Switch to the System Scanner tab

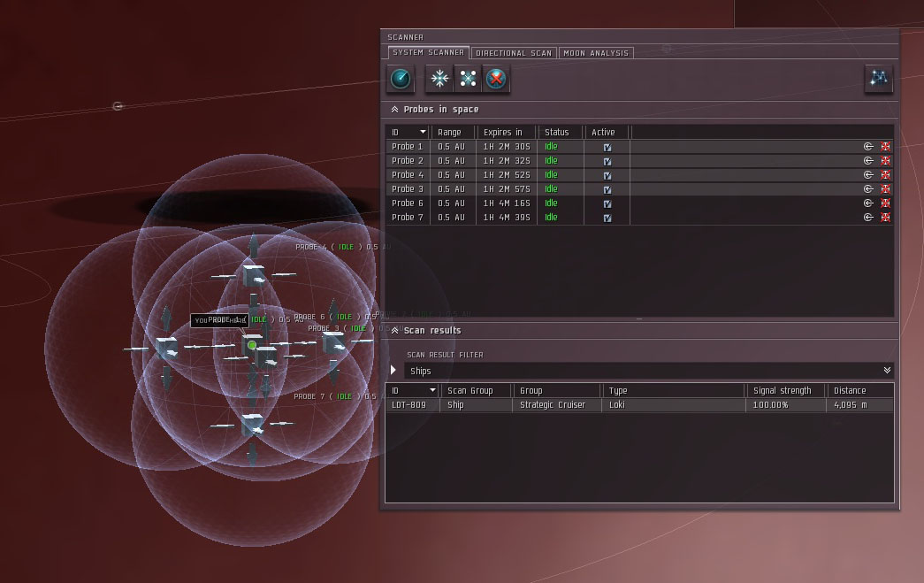coord(429,52)
